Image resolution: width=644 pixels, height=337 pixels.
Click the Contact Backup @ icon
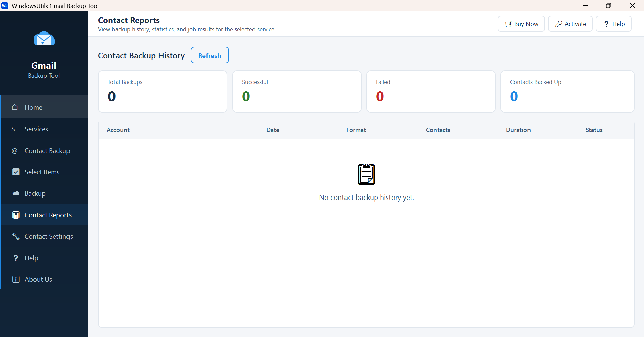click(15, 151)
